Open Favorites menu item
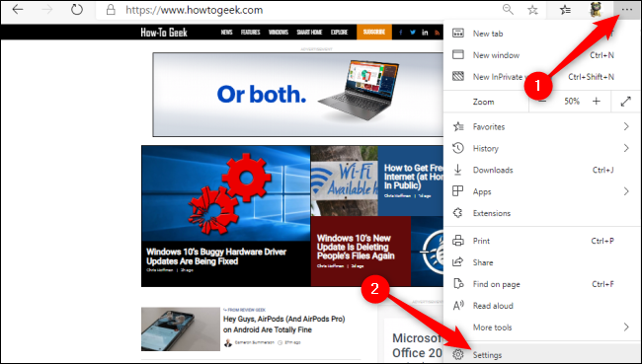The height and width of the screenshot is (364, 642). coord(541,127)
